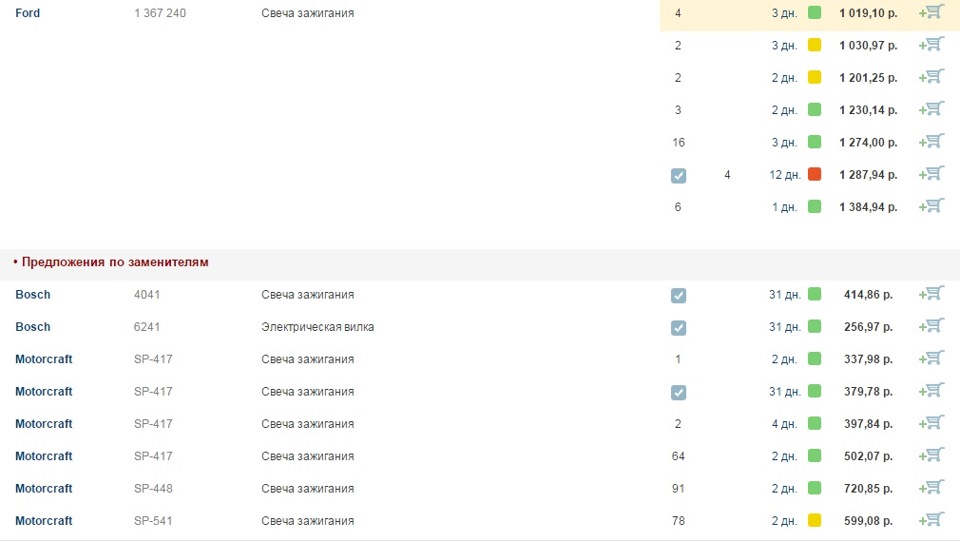Select part number 1 367 240

[160, 13]
